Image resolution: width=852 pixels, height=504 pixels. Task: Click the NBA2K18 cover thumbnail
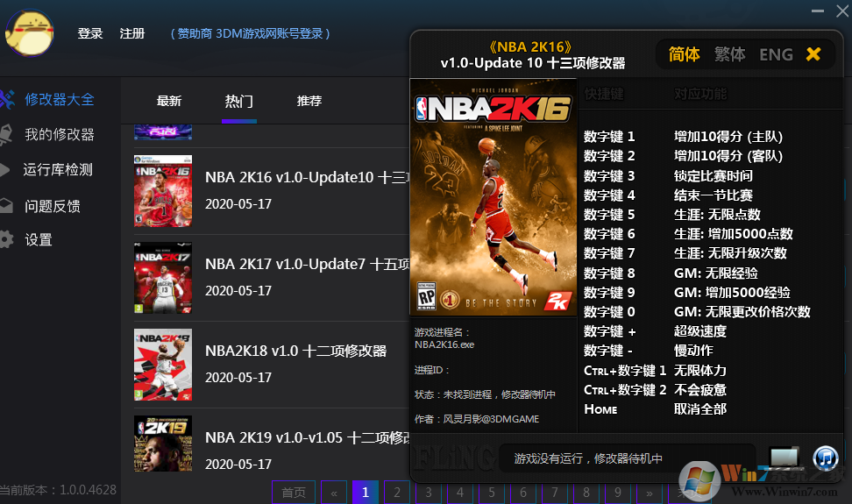(x=163, y=365)
